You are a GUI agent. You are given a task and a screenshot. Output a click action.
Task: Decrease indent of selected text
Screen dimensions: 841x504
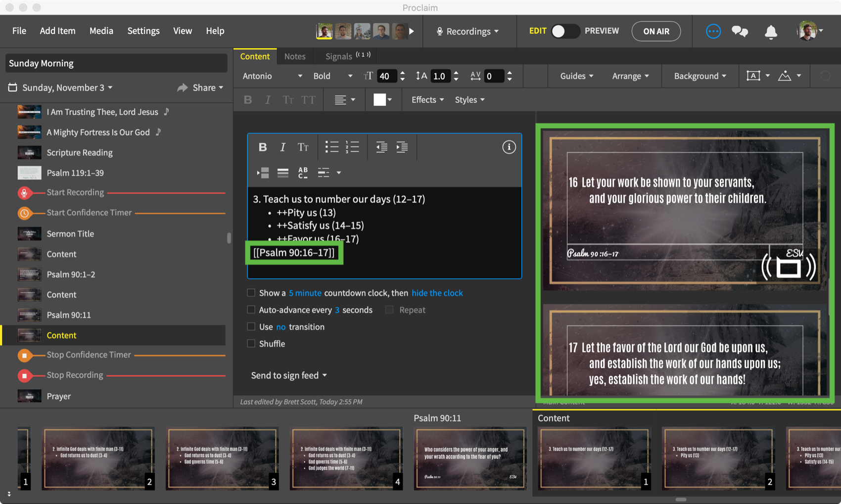381,147
